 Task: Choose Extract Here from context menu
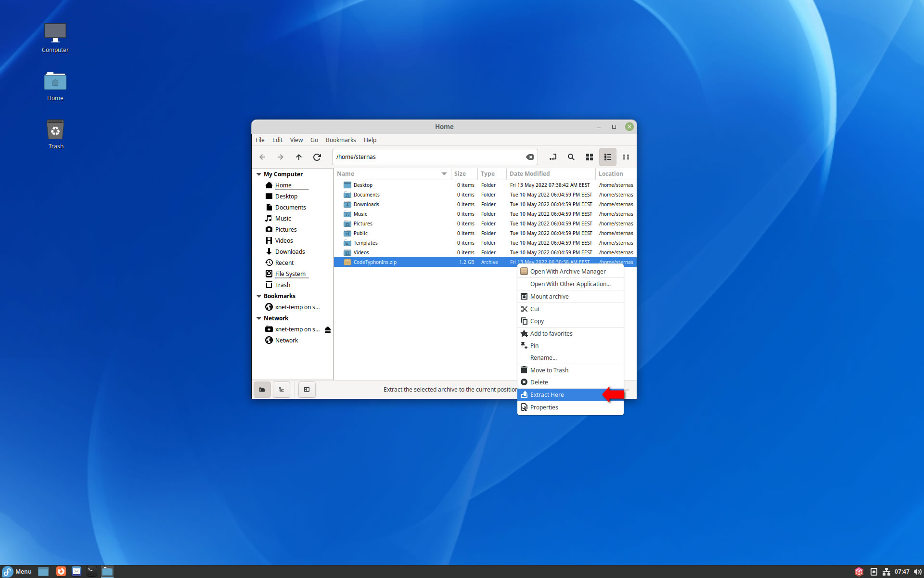click(547, 395)
